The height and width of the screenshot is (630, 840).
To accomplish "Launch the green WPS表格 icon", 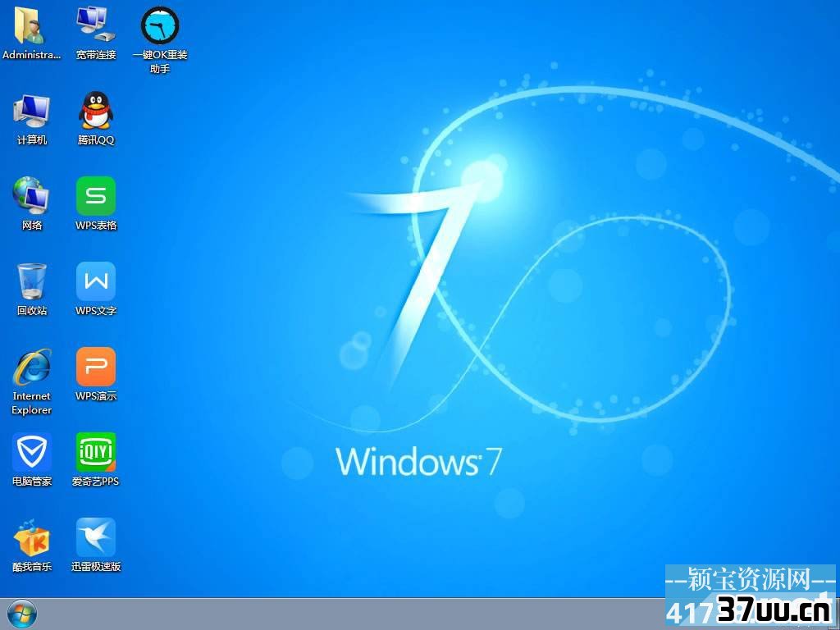I will point(96,196).
